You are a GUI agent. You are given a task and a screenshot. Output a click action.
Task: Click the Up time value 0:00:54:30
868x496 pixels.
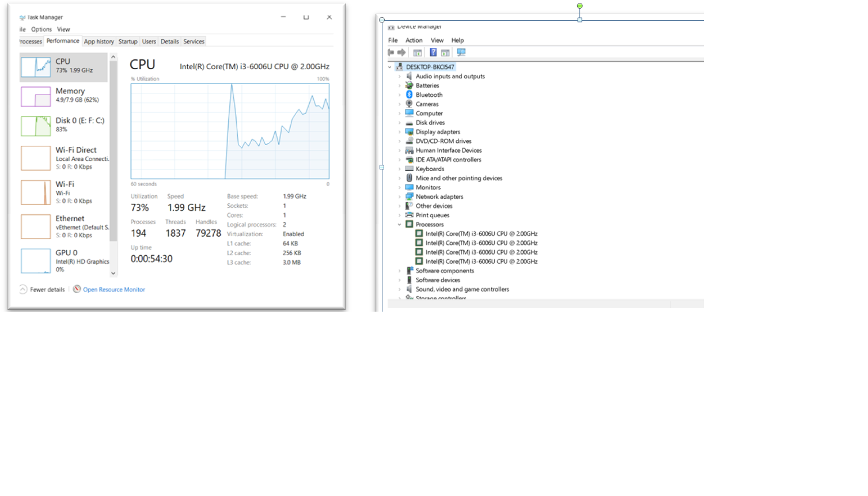click(151, 259)
